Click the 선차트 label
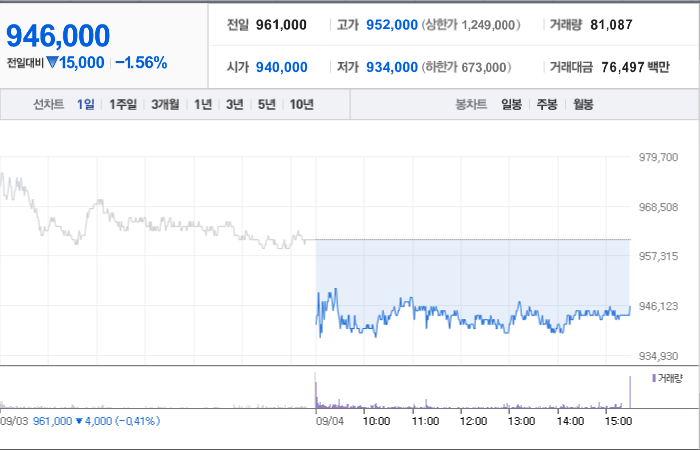700x450 pixels. pos(48,104)
